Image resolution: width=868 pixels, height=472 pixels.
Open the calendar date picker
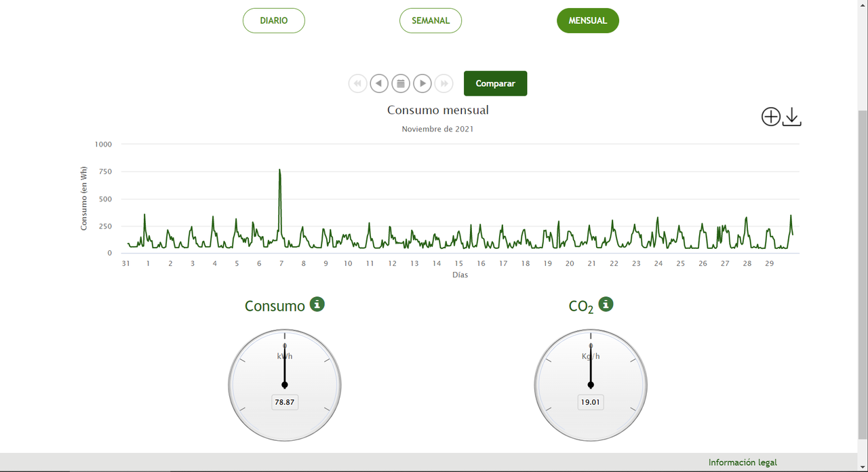click(401, 83)
